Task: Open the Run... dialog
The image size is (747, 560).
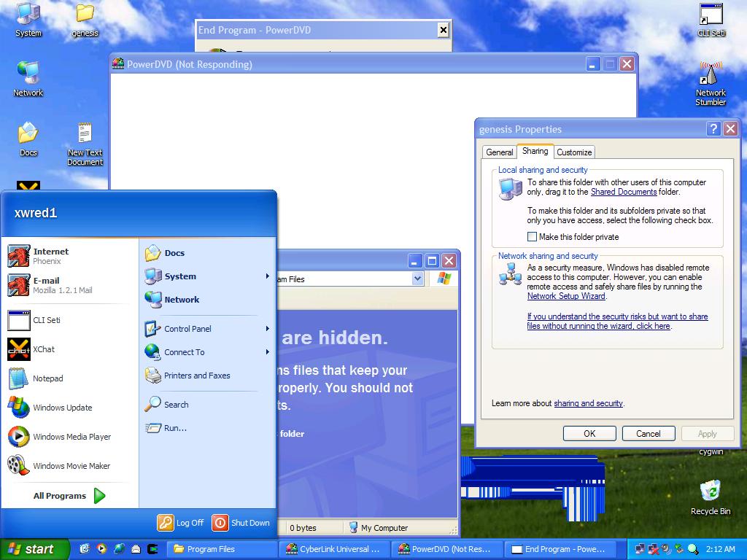Action: point(207,427)
